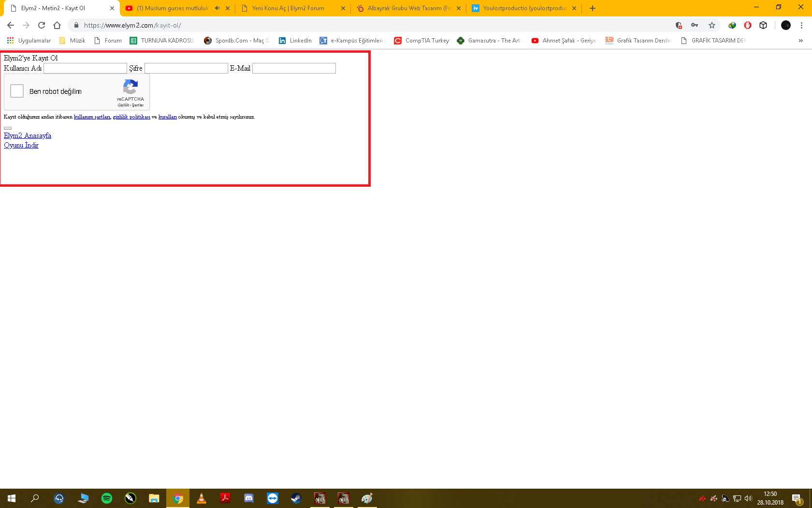Open a new browser tab

click(x=593, y=8)
